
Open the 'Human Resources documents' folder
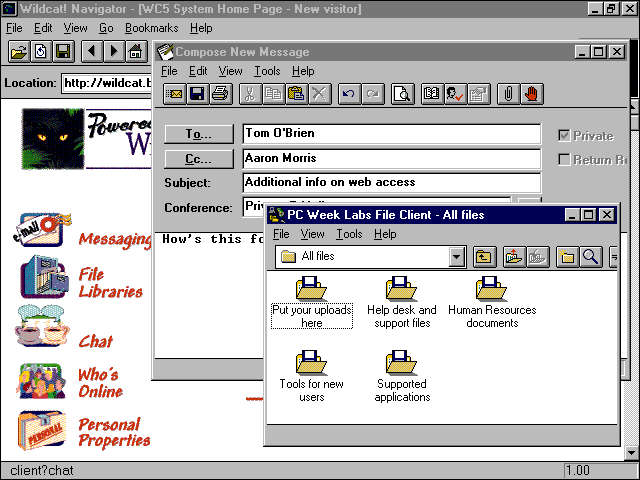click(491, 302)
